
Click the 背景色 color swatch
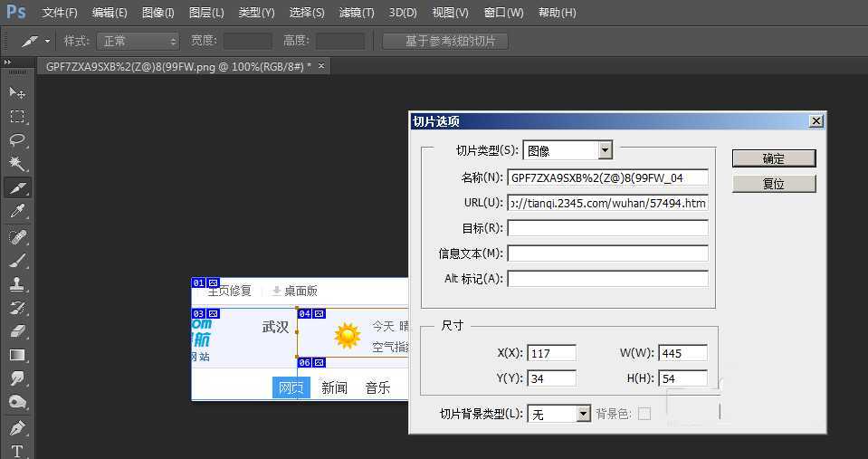(x=644, y=414)
